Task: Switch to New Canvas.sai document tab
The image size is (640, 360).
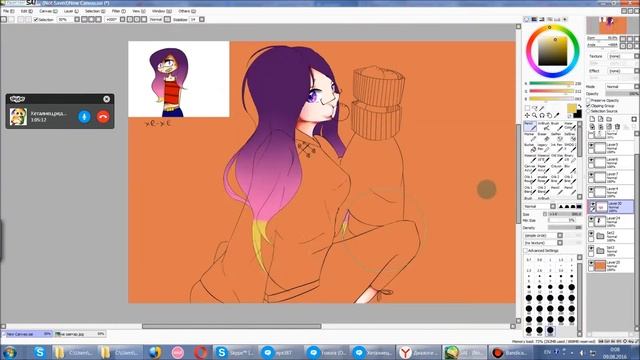Action: [x=27, y=334]
